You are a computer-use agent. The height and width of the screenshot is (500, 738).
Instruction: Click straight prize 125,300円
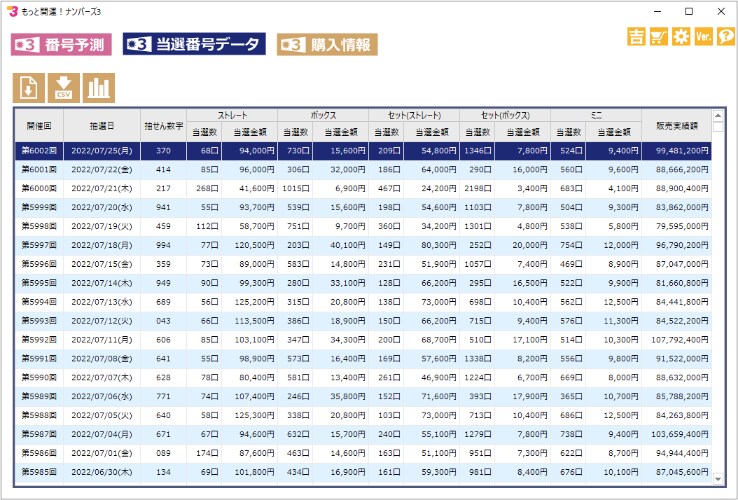[254, 415]
